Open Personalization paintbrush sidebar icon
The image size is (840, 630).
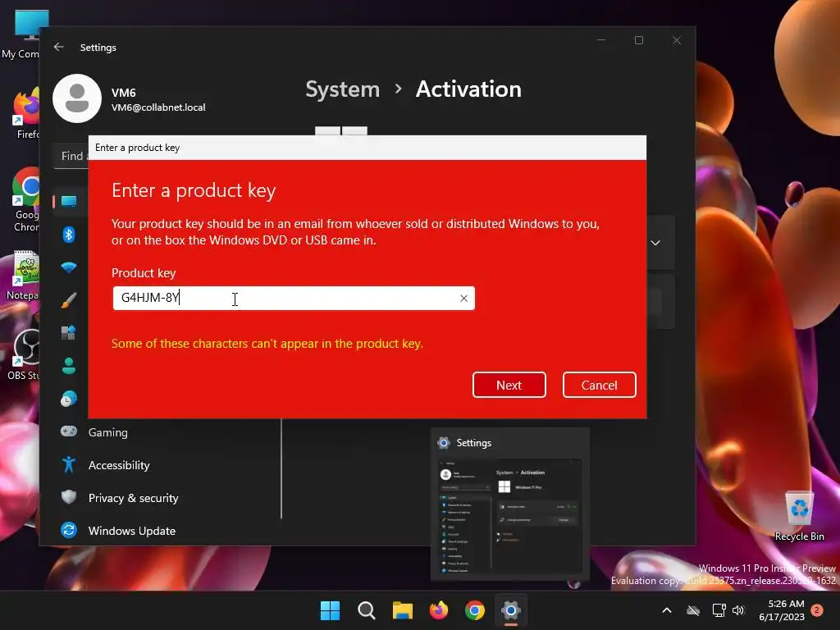pyautogui.click(x=69, y=300)
